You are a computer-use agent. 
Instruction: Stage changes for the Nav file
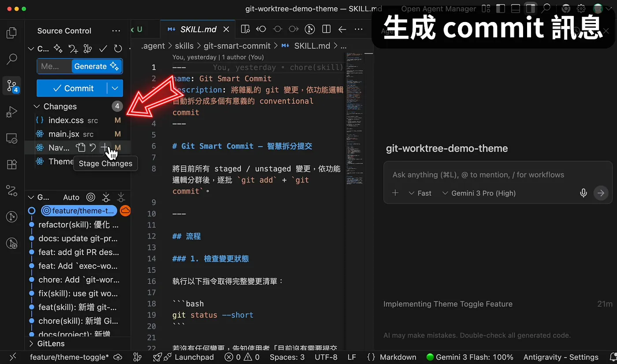[x=104, y=148]
